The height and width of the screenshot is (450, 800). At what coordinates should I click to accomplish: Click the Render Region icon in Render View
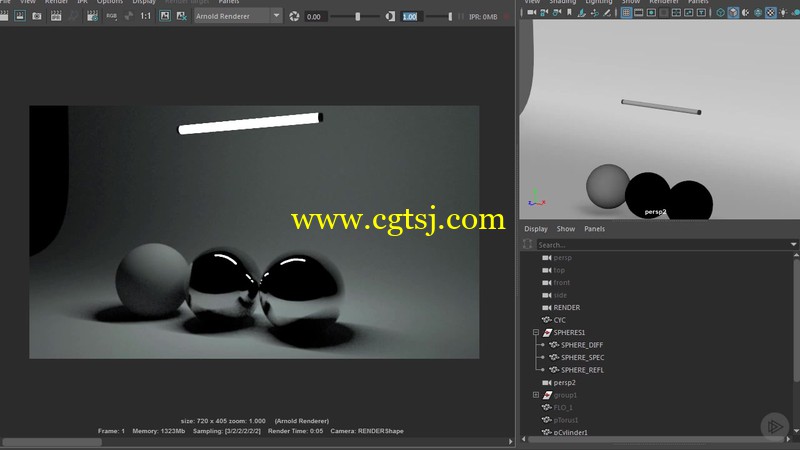coord(20,16)
